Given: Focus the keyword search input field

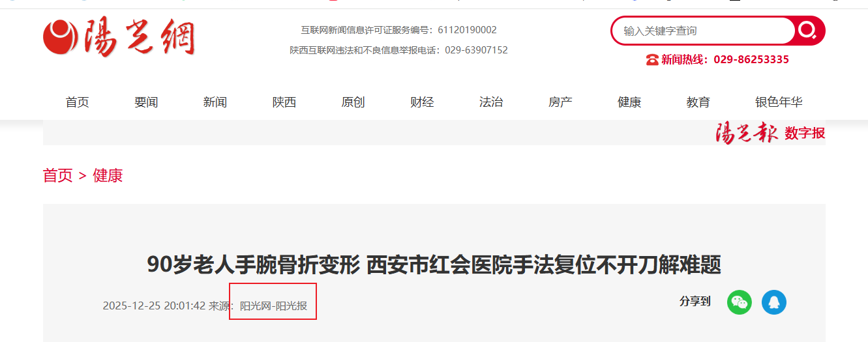Looking at the screenshot, I should coord(704,31).
